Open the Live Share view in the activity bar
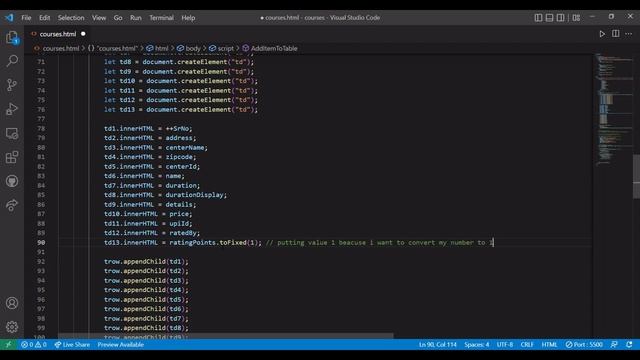The height and width of the screenshot is (360, 640). click(12, 205)
